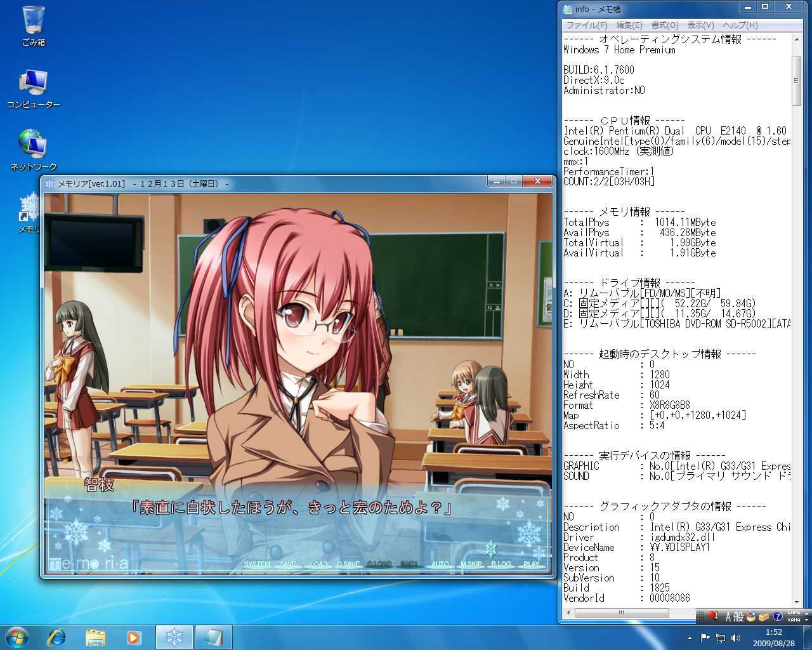Click the 'clock:1600MHz' line in Notepad

click(619, 151)
